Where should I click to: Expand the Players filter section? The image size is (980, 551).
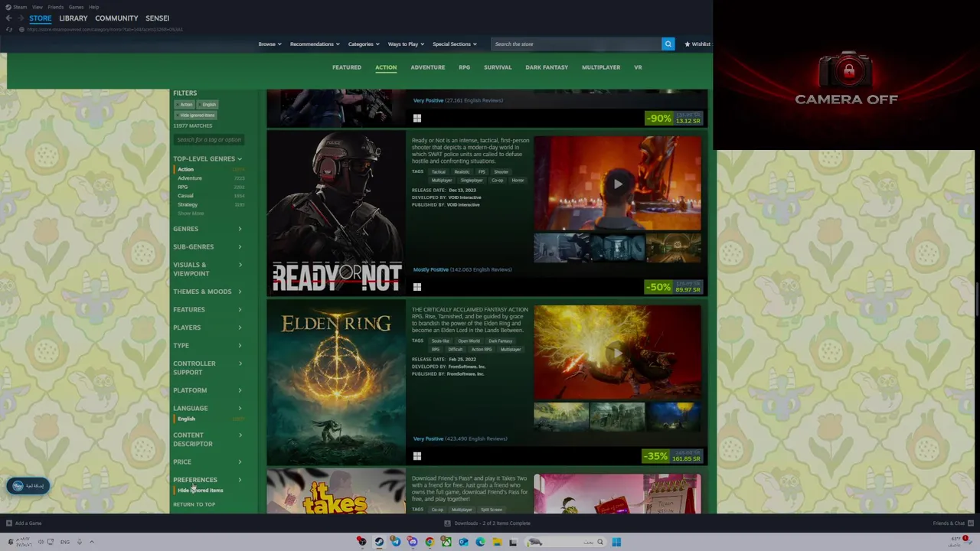(207, 328)
